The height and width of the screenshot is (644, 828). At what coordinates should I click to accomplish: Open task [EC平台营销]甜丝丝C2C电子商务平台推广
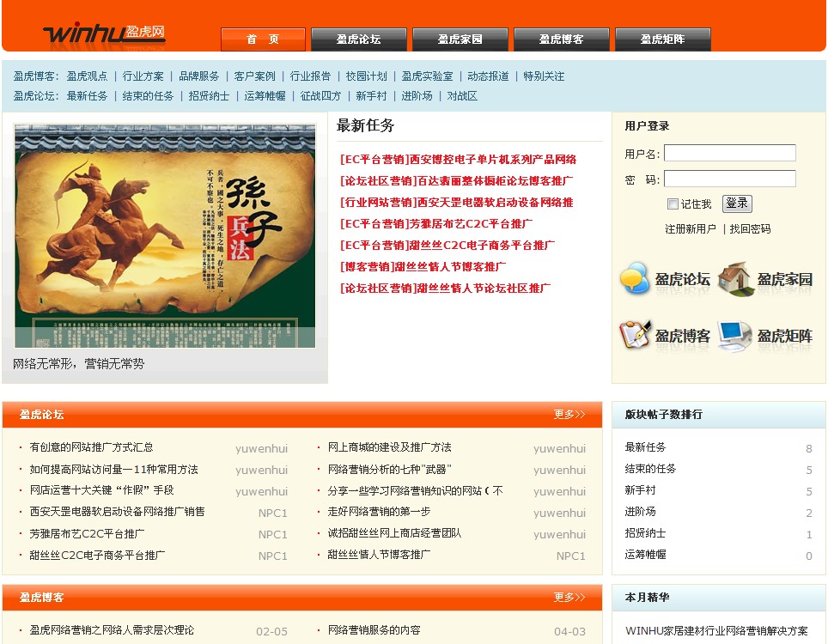click(447, 245)
